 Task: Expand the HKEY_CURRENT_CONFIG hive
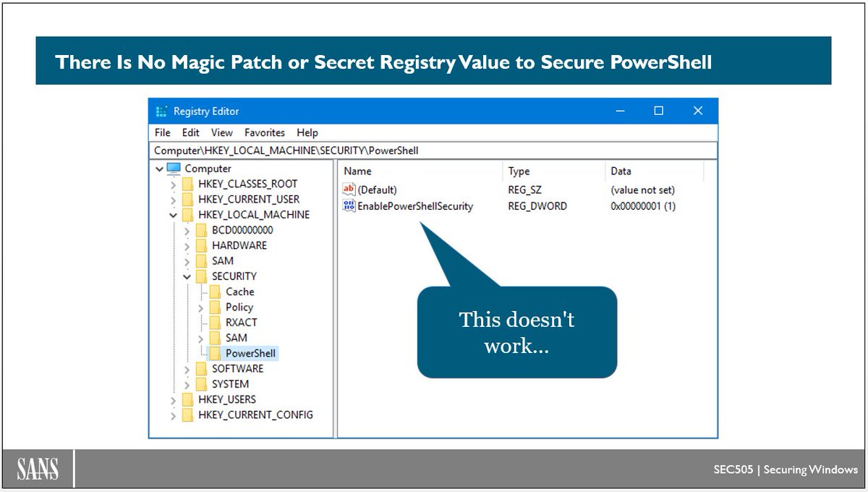pos(173,415)
